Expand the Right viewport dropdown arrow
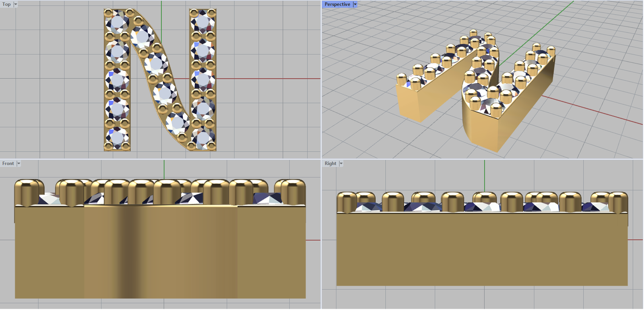 click(x=341, y=164)
